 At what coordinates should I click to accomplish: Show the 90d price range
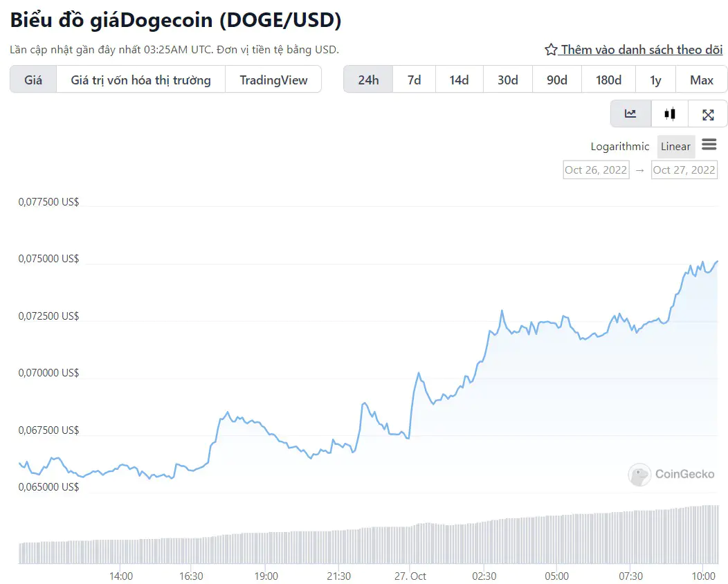click(556, 80)
